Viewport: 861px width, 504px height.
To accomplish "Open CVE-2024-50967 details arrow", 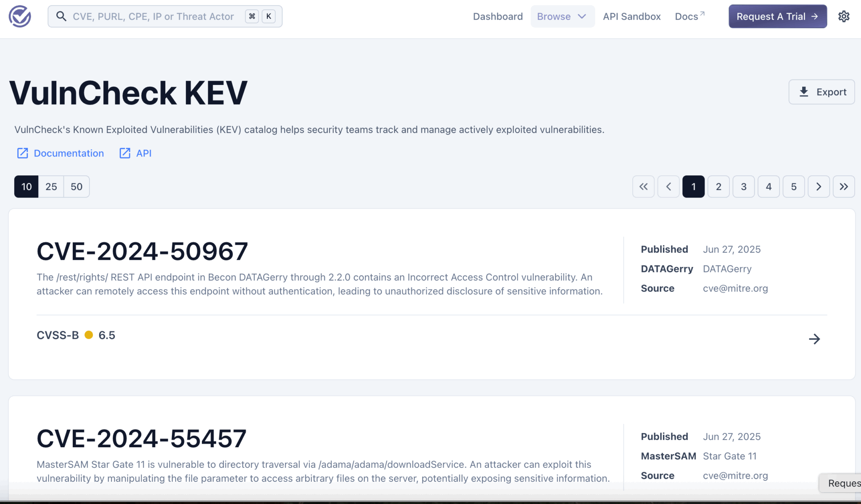I will point(814,339).
